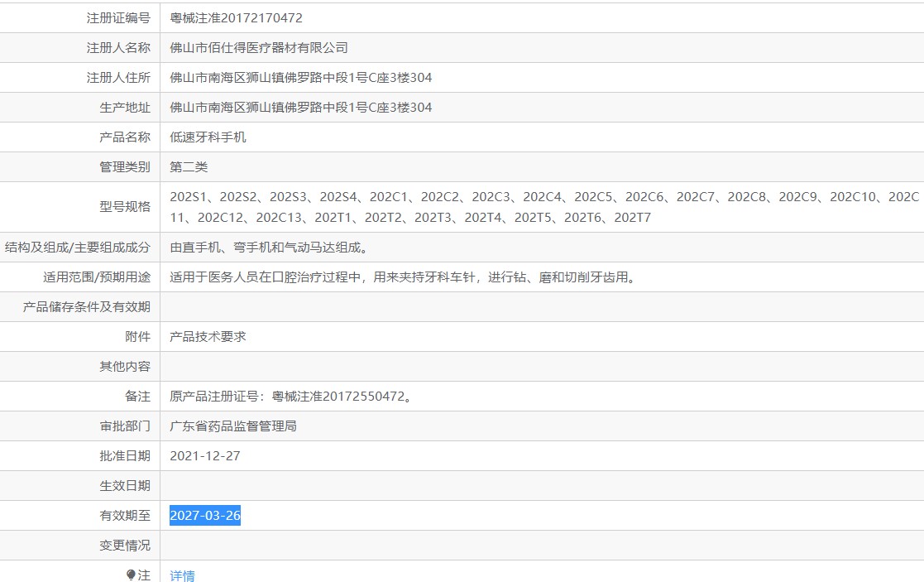
Task: Click the 有效期至 label
Action: [x=125, y=516]
